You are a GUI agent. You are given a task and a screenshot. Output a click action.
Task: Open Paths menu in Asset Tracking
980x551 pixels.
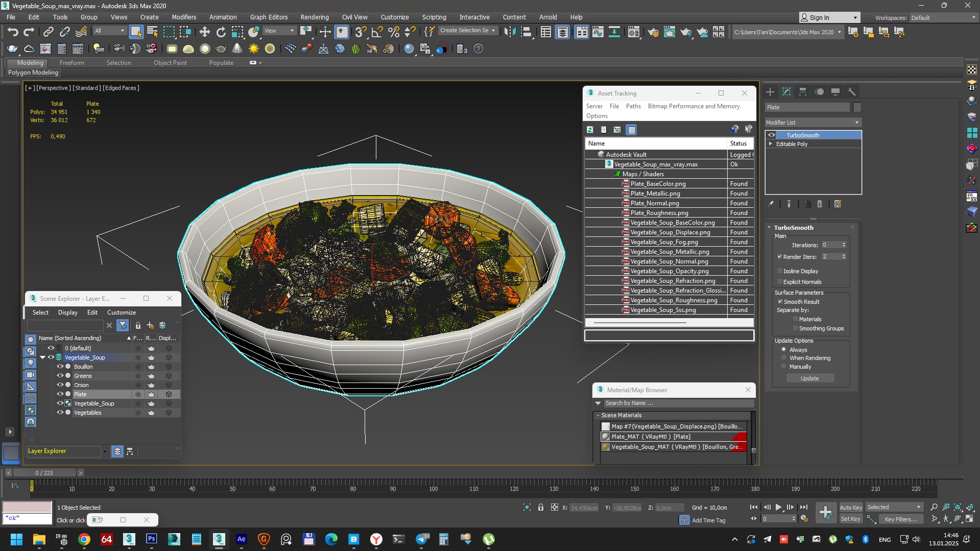point(633,106)
